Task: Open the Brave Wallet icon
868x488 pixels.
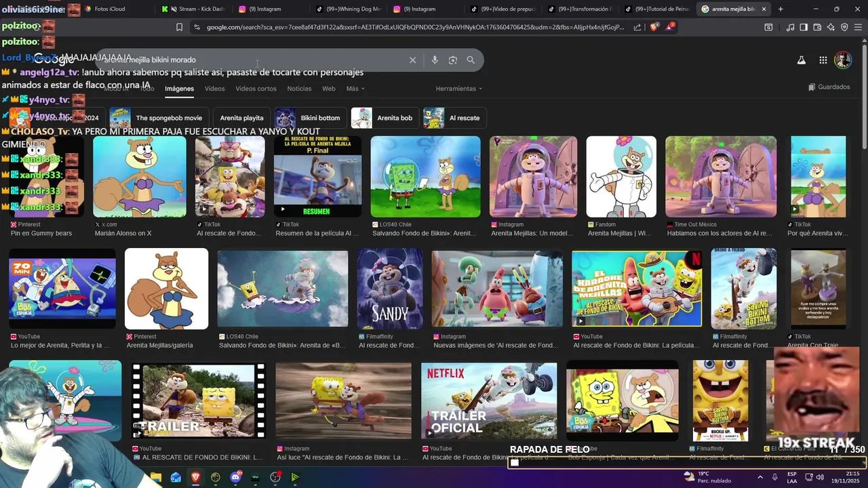Action: coord(817,27)
